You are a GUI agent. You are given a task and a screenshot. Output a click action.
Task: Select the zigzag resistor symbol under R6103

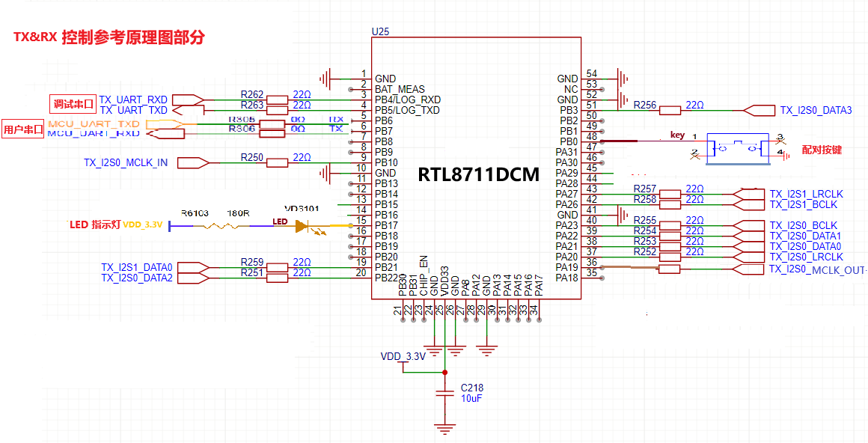click(220, 226)
